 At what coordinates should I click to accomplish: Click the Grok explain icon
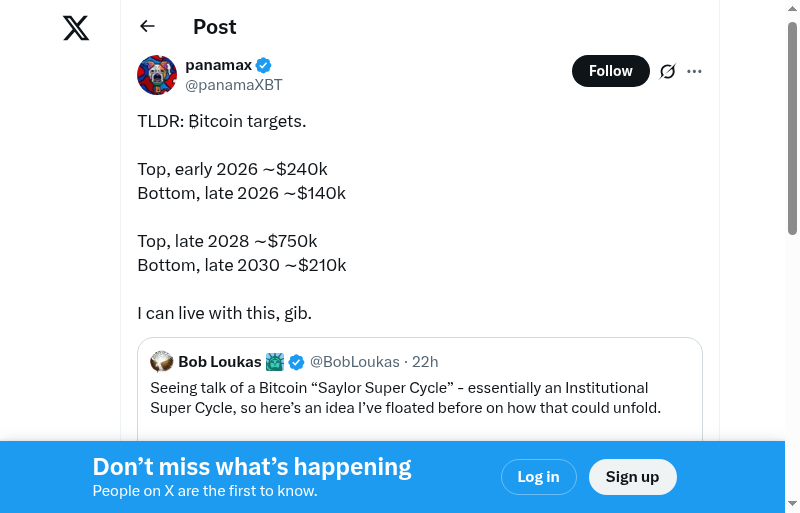click(668, 71)
